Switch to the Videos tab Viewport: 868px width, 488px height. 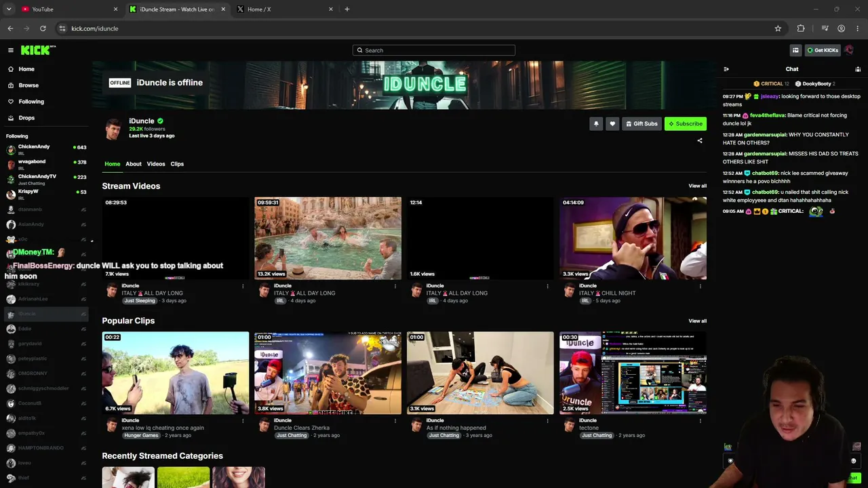pos(156,164)
